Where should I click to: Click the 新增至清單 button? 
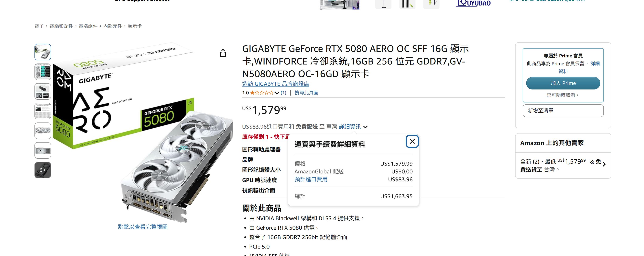563,111
